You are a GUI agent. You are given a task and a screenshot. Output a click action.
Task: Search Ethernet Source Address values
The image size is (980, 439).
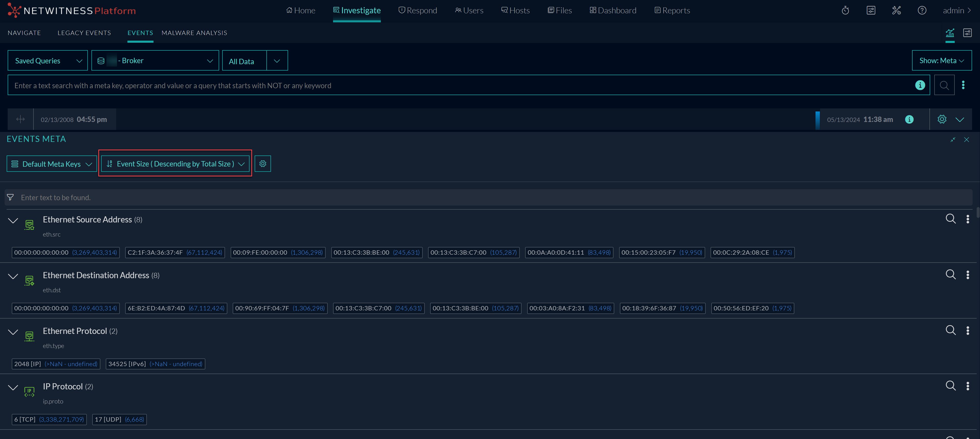point(950,219)
